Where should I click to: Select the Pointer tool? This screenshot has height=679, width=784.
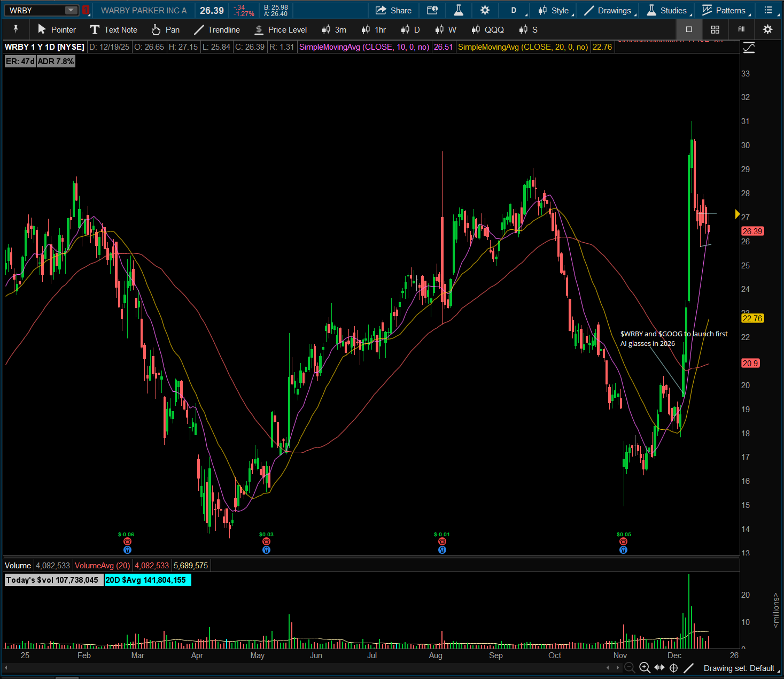point(57,29)
